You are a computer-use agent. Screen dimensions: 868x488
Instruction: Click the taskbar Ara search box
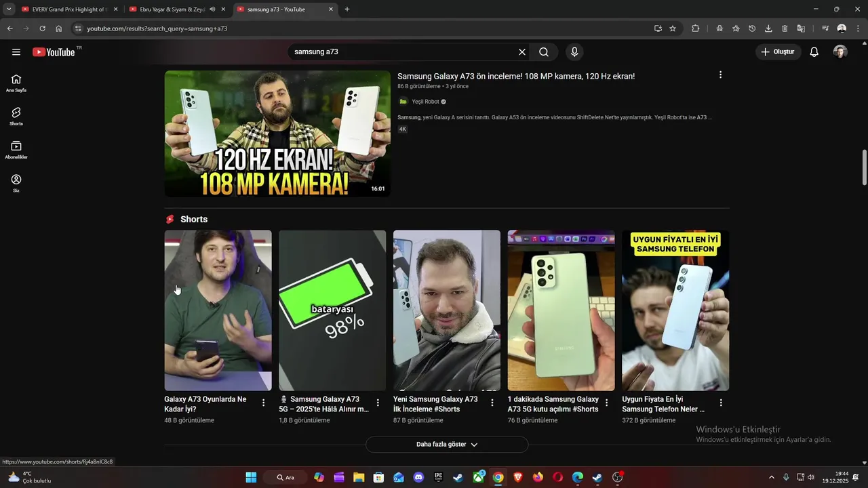tap(285, 477)
